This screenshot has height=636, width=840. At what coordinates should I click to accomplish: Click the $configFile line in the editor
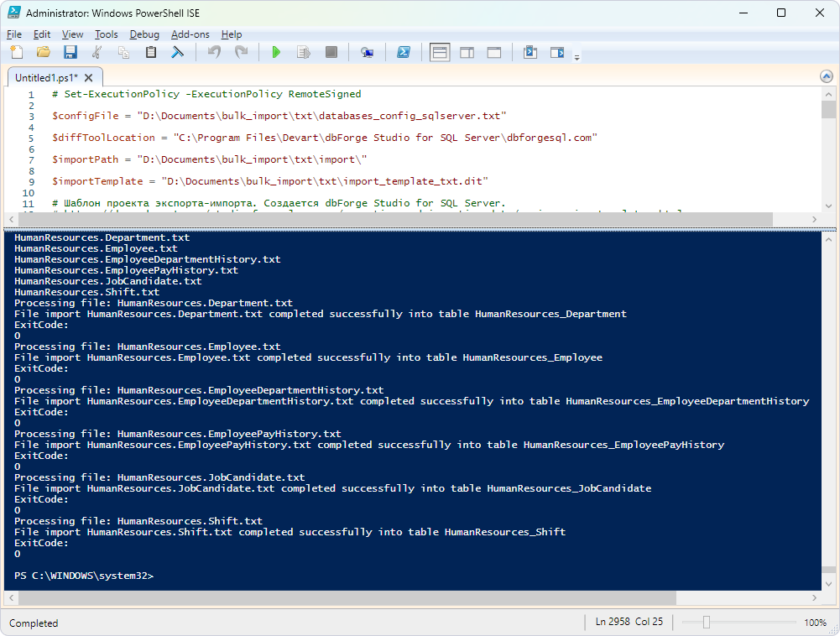279,116
